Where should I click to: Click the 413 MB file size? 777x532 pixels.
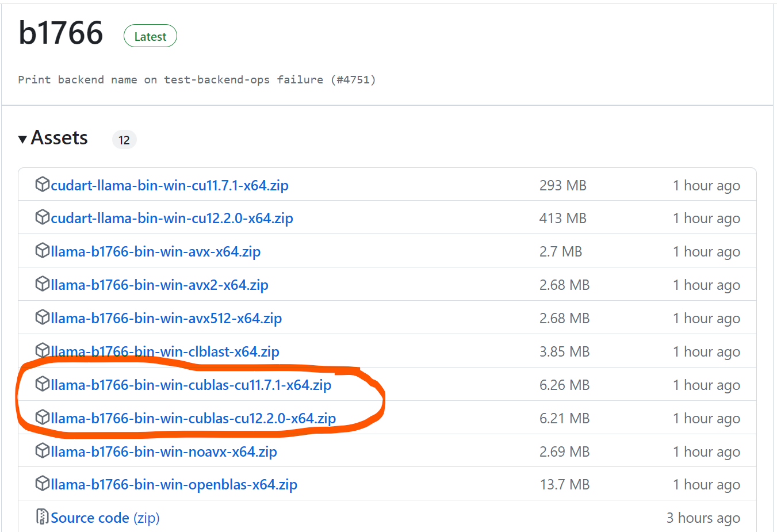click(563, 218)
